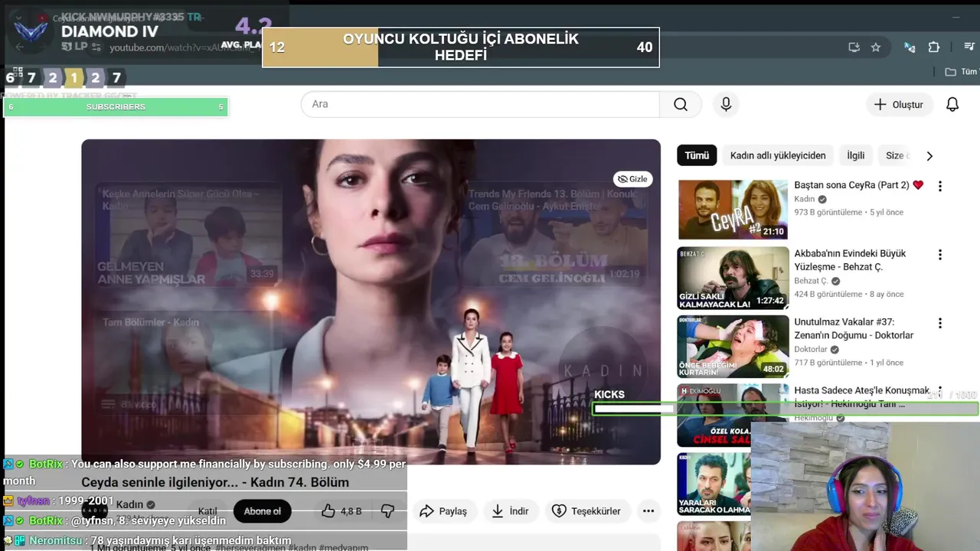The height and width of the screenshot is (551, 980).
Task: Click the KADIN channel watermark on video
Action: (x=603, y=370)
